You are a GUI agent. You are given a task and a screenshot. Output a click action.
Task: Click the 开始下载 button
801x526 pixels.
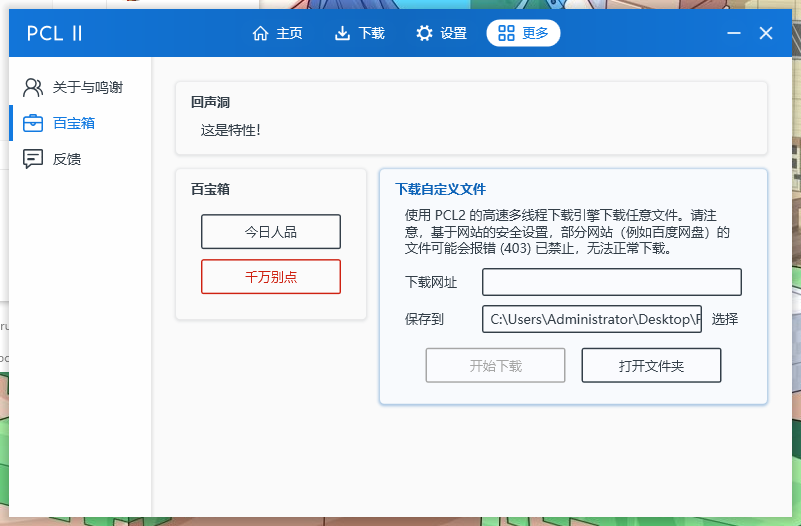pyautogui.click(x=495, y=366)
